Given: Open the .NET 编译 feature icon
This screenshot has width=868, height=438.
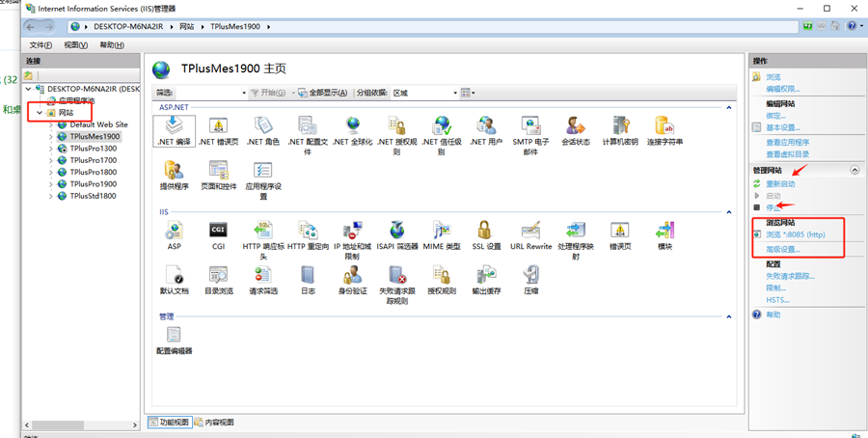Looking at the screenshot, I should [x=174, y=130].
